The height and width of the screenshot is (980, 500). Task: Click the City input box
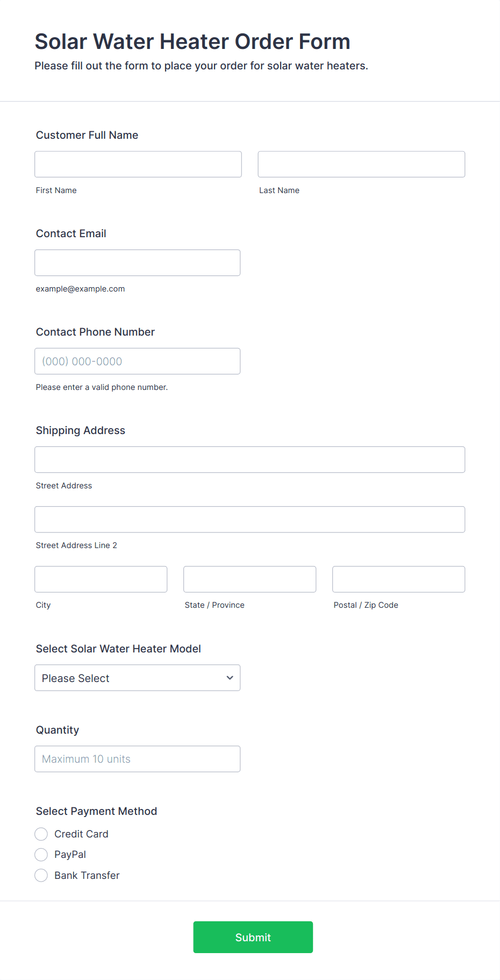click(x=101, y=579)
